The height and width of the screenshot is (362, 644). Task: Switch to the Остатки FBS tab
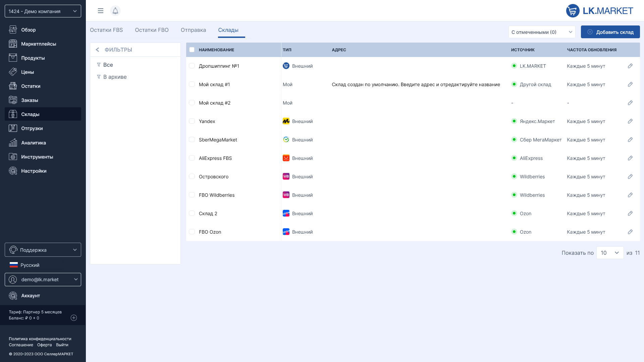pyautogui.click(x=106, y=30)
